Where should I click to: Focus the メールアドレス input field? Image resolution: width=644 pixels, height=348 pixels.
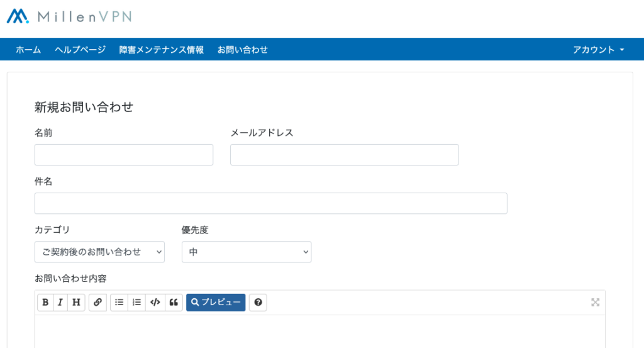344,155
